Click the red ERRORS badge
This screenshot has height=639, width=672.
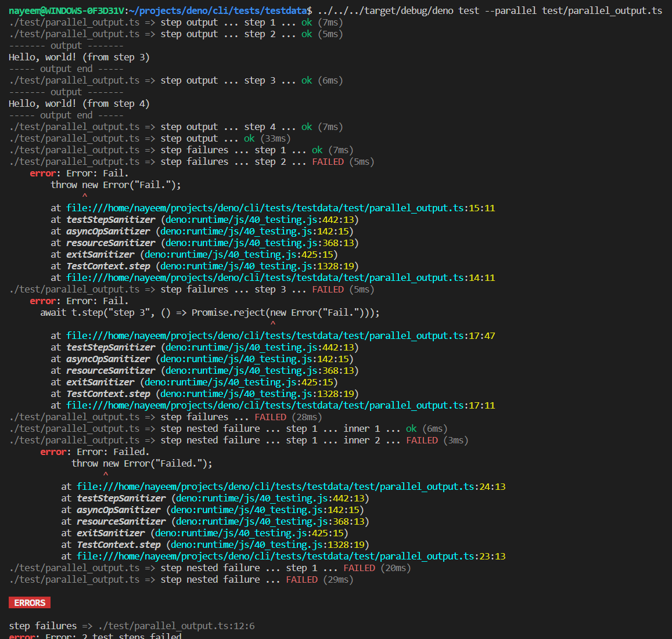(30, 602)
